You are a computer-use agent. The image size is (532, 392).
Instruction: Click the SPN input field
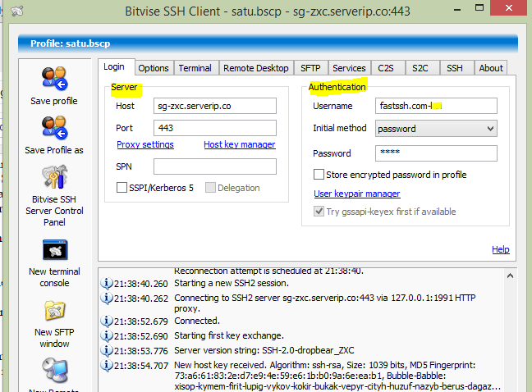215,166
